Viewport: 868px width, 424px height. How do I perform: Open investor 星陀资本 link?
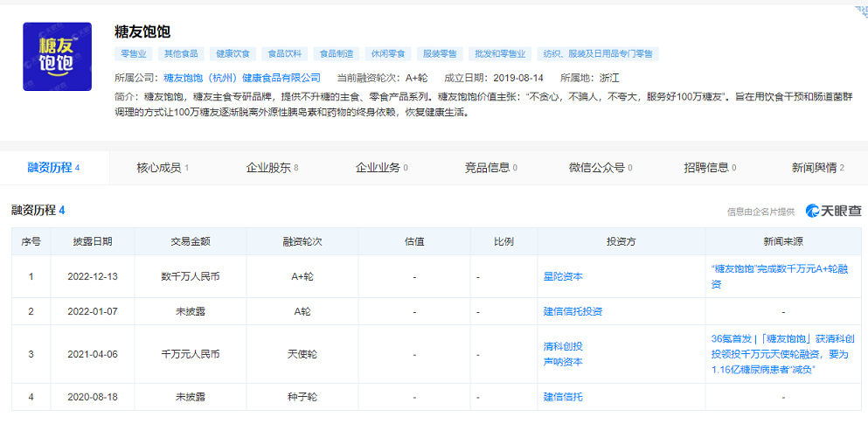(563, 276)
